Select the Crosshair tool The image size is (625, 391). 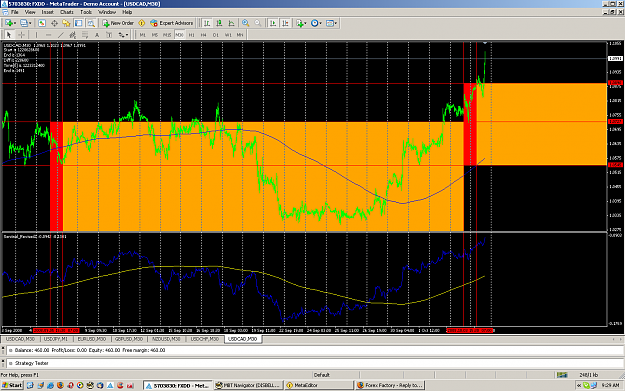coord(21,35)
